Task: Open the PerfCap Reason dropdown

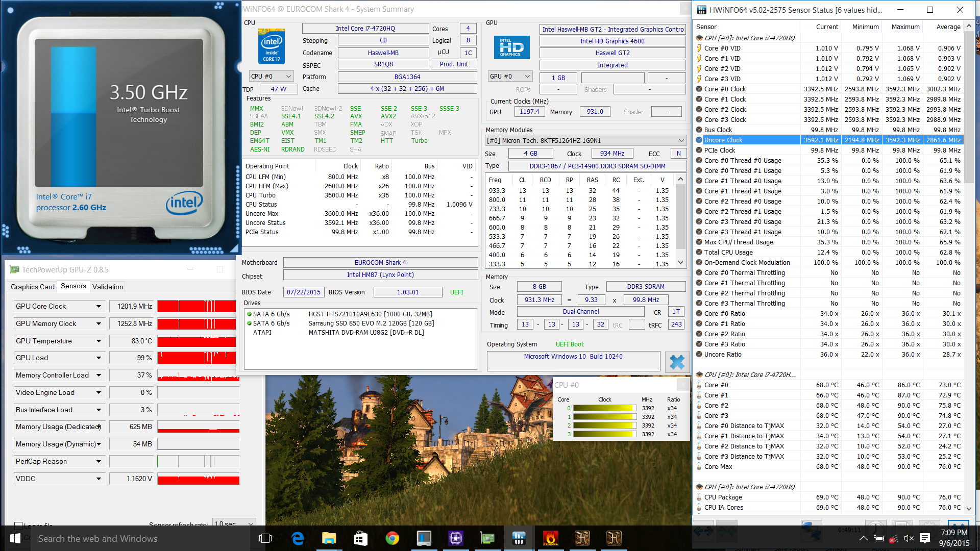Action: (x=99, y=462)
